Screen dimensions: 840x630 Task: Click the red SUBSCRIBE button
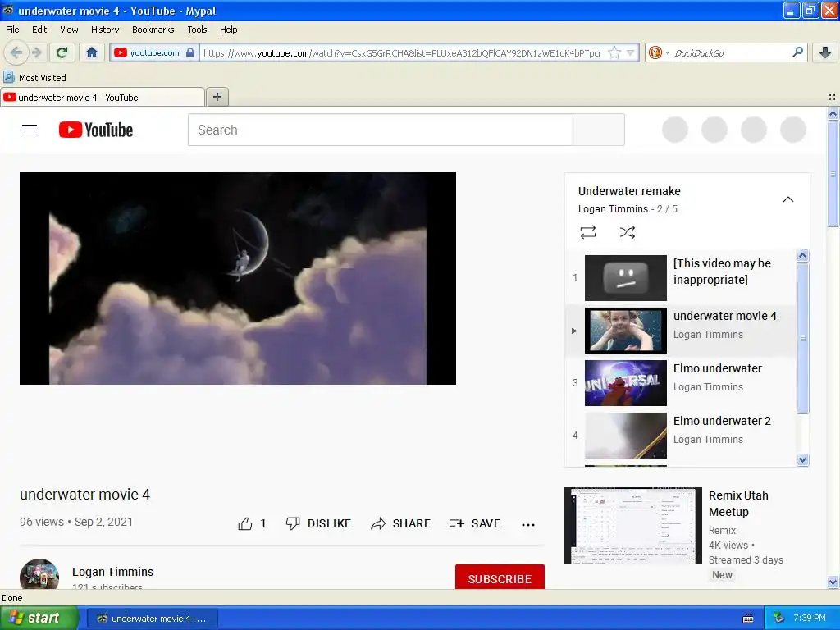point(500,577)
